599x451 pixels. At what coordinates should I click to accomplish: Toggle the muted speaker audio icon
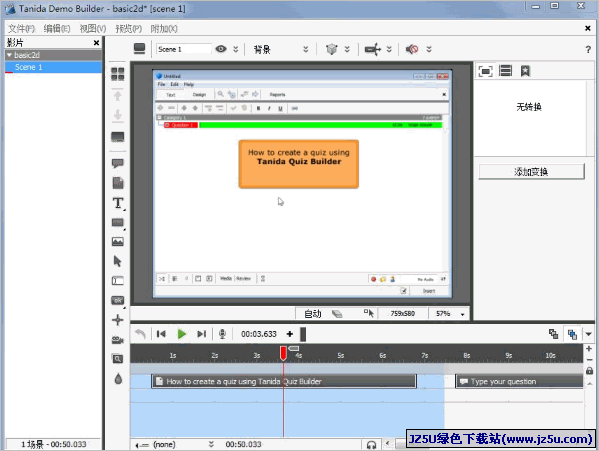coord(412,49)
